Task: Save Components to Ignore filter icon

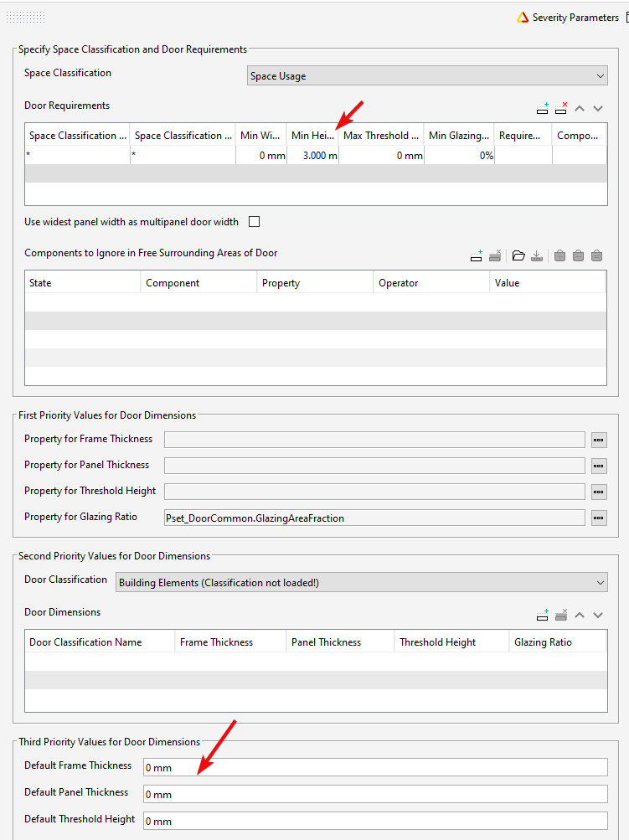Action: click(537, 255)
